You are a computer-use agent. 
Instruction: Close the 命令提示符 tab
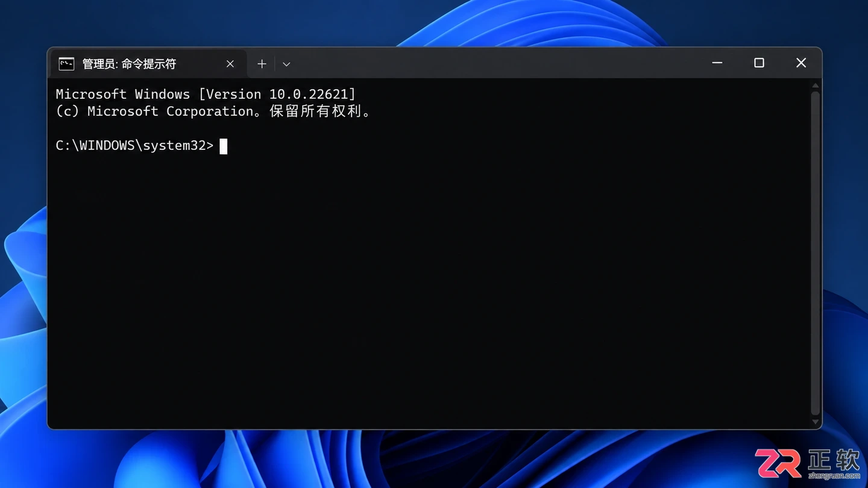pyautogui.click(x=230, y=64)
